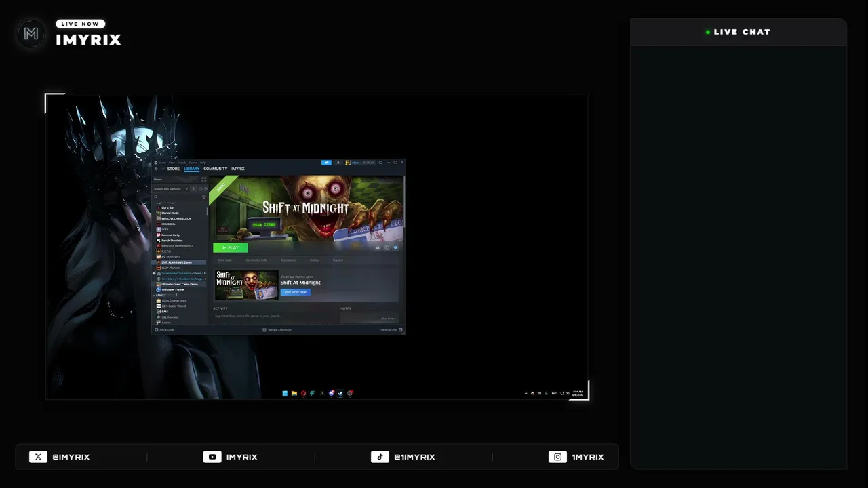Viewport: 868px width, 488px height.
Task: Show hidden system tray icons chevron
Action: coord(526,393)
